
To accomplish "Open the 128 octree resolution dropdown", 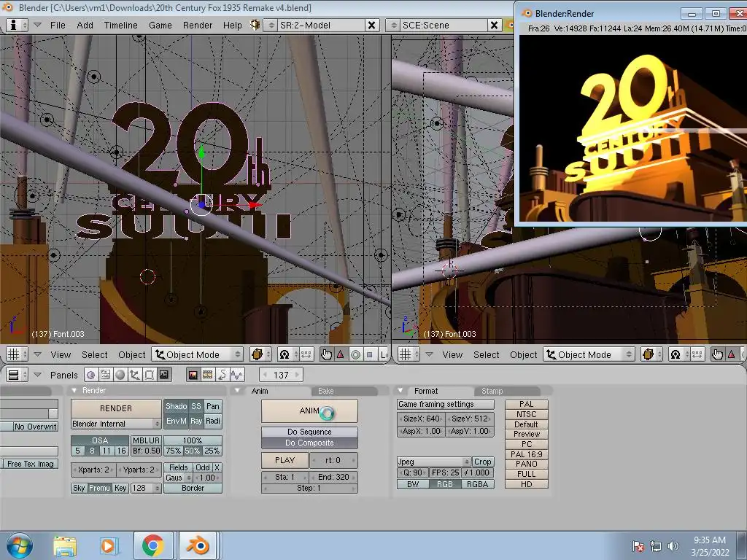I will pyautogui.click(x=146, y=488).
